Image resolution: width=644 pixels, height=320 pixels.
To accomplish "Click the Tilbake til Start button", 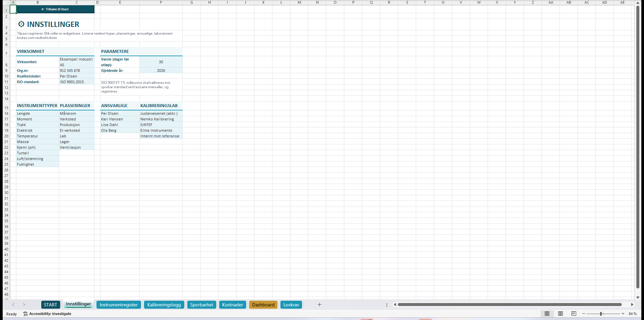I will [55, 9].
